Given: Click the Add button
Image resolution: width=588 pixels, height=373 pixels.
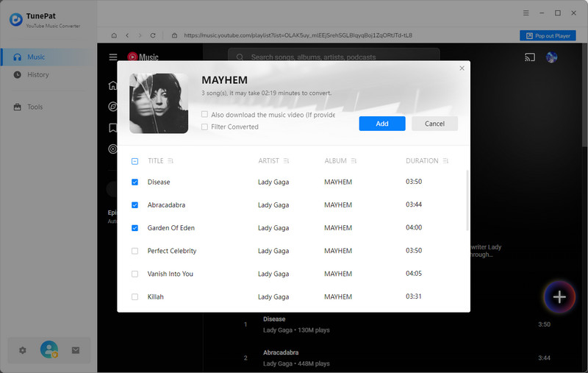Looking at the screenshot, I should pos(382,124).
